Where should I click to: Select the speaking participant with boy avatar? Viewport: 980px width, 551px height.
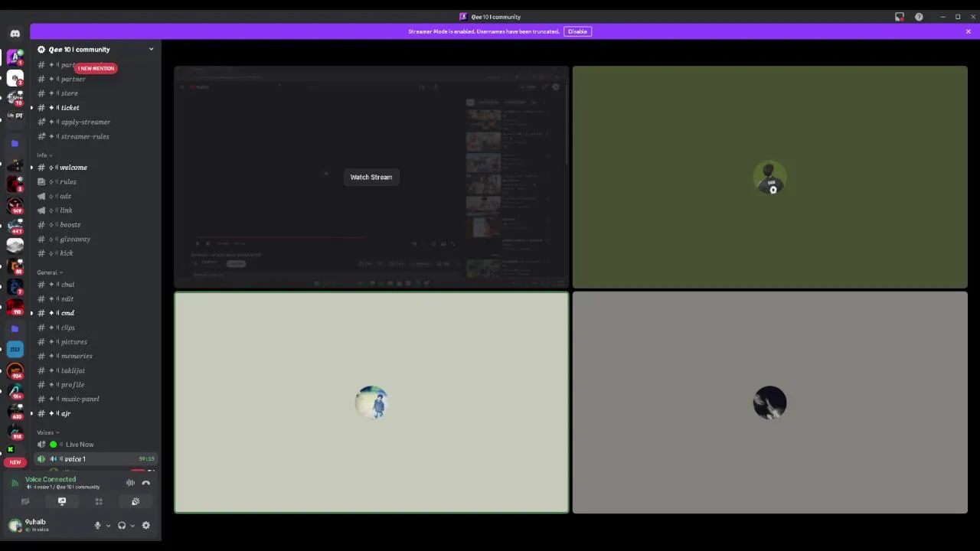(x=371, y=403)
